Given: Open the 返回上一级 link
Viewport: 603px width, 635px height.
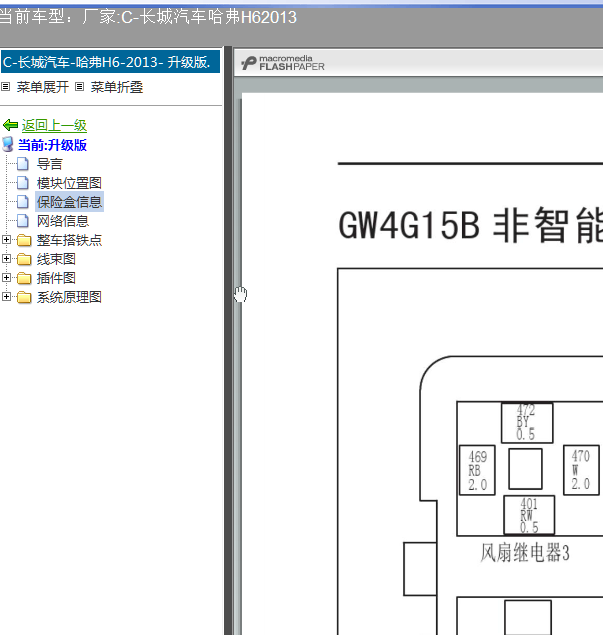Looking at the screenshot, I should click(x=54, y=125).
